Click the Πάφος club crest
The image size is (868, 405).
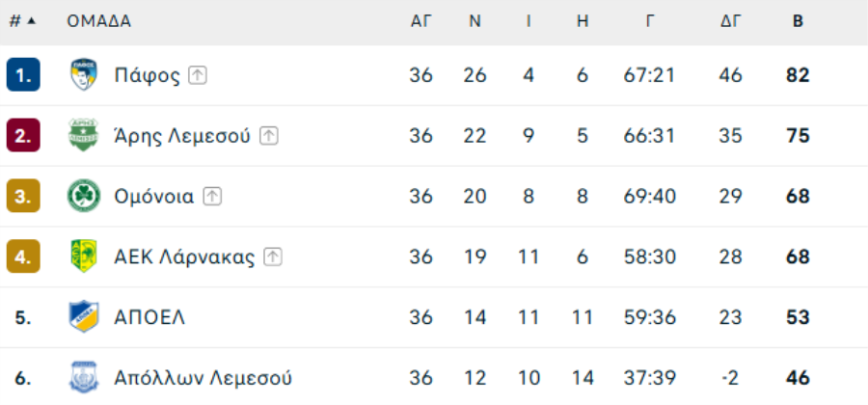84,74
